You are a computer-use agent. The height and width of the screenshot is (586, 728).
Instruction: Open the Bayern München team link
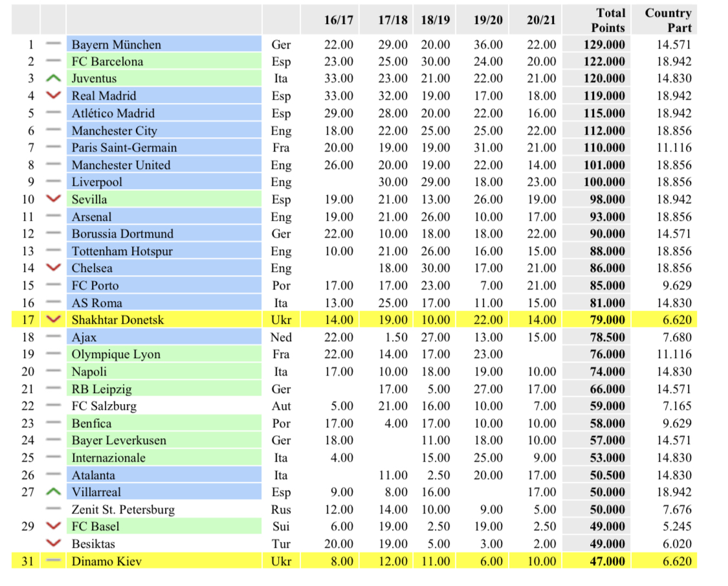click(116, 45)
